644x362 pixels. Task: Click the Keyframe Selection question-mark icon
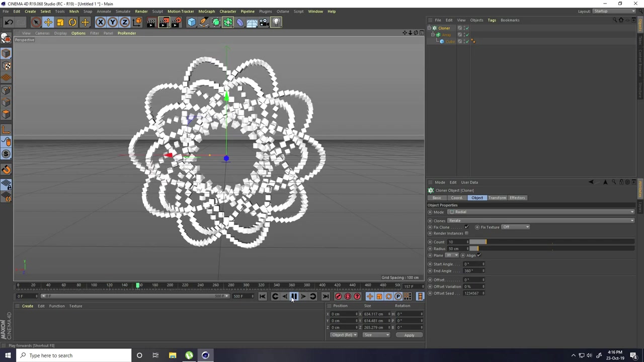coord(357,297)
